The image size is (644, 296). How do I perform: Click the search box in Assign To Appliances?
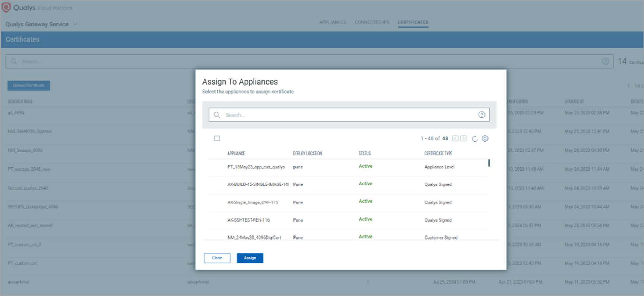[x=349, y=115]
